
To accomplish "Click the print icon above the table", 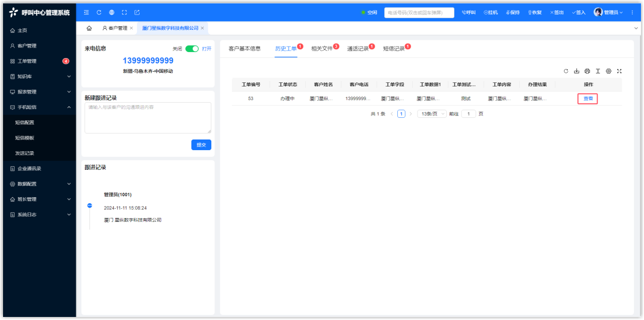I will (x=587, y=71).
